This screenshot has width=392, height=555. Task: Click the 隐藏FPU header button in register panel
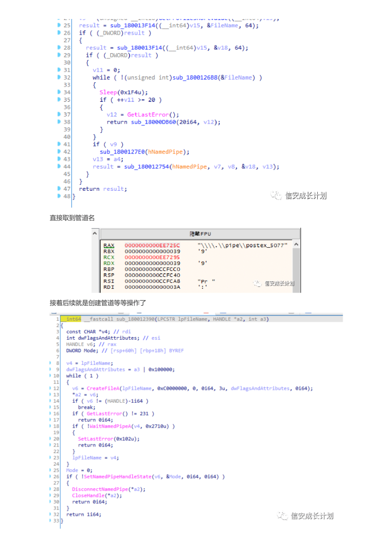pos(200,234)
